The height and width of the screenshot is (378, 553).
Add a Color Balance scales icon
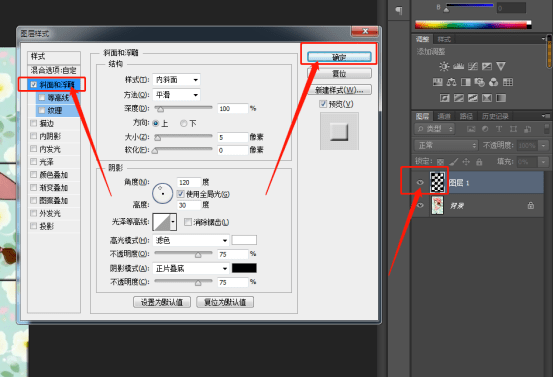click(451, 82)
